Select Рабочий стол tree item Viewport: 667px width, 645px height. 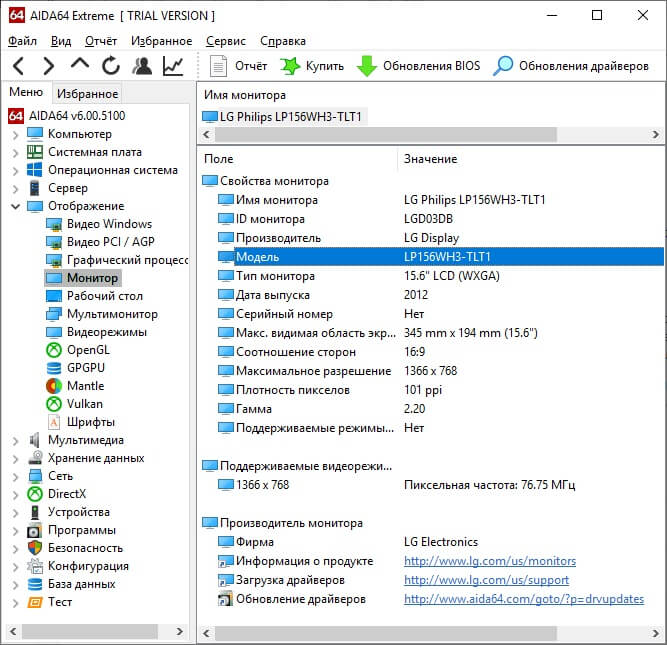pyautogui.click(x=94, y=296)
